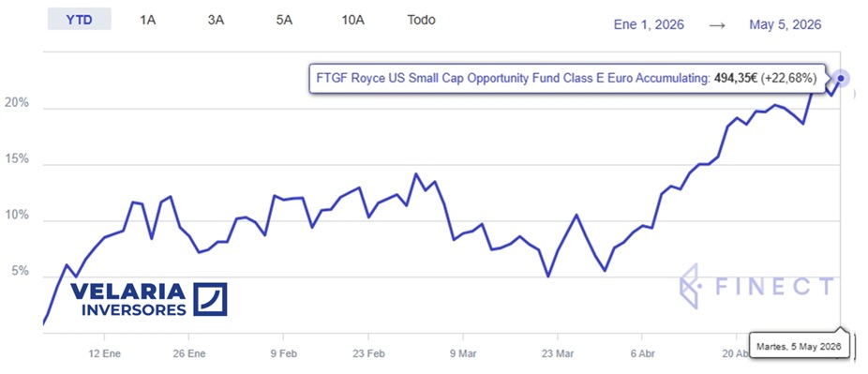Click the highlighted data point marker

(x=841, y=79)
